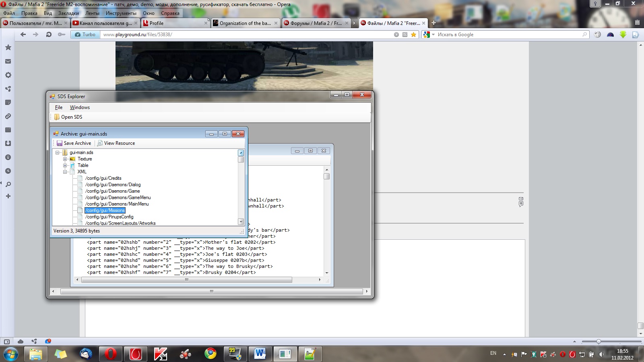Open the Downloads arrow panel in Opera sidebar
This screenshot has width=644, height=362.
coord(8,144)
